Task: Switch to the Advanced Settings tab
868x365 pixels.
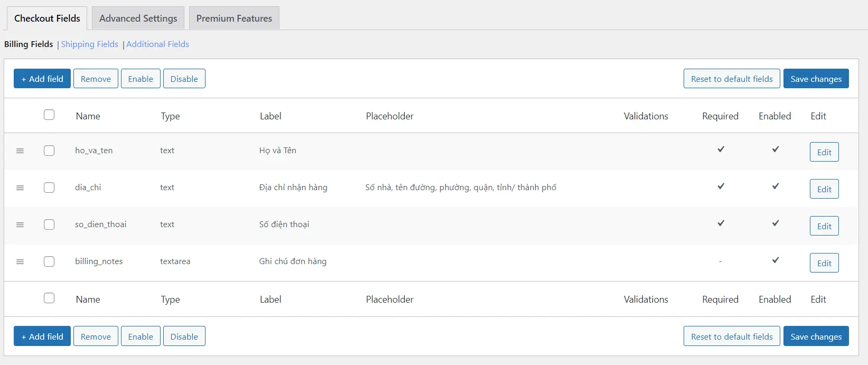Action: [x=138, y=18]
